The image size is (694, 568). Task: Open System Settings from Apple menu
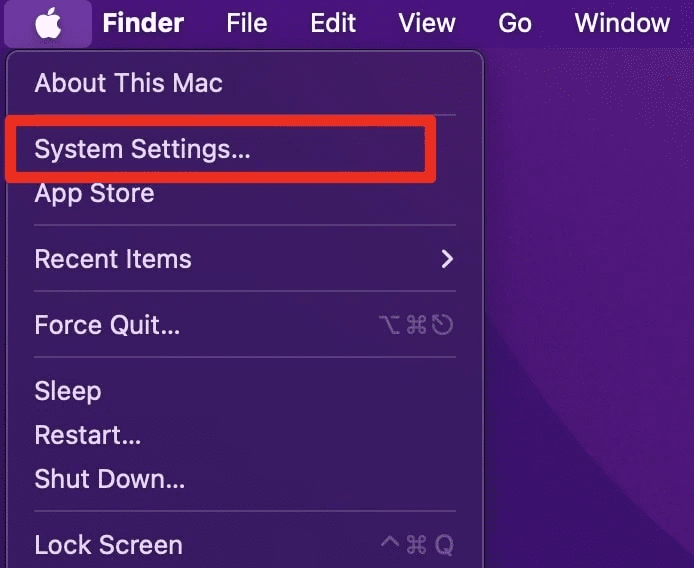tap(142, 150)
